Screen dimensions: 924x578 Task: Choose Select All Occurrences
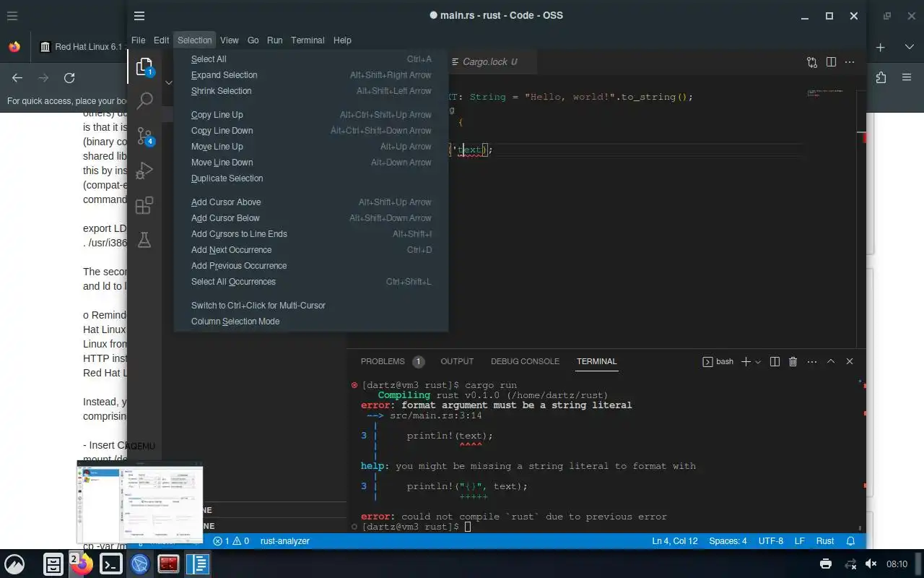311,282
